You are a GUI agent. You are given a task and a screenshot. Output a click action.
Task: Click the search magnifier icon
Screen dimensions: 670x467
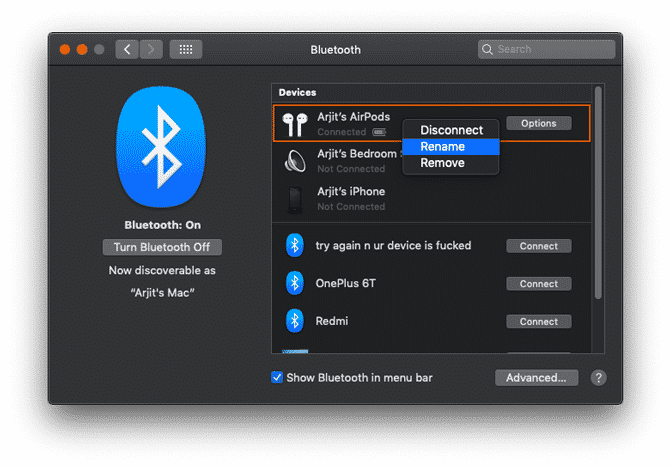(487, 50)
